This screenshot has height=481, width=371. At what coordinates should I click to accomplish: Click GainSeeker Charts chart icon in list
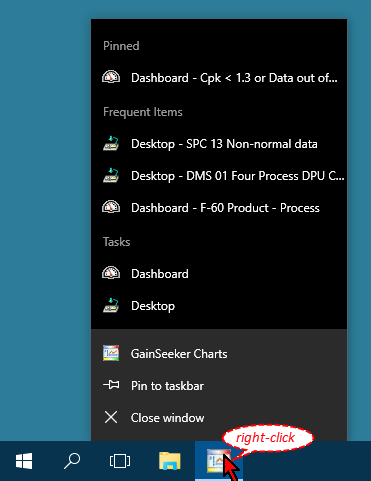111,354
